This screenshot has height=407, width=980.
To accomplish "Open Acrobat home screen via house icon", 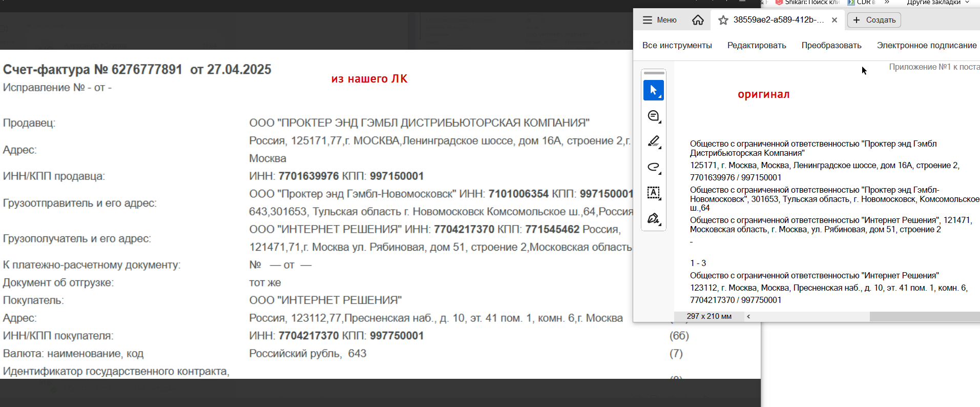I will pos(698,20).
